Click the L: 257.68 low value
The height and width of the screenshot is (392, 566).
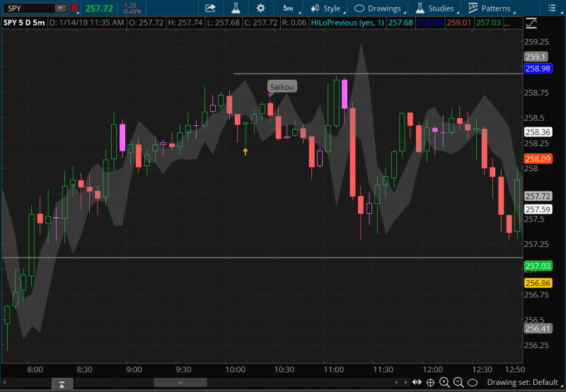coord(224,23)
